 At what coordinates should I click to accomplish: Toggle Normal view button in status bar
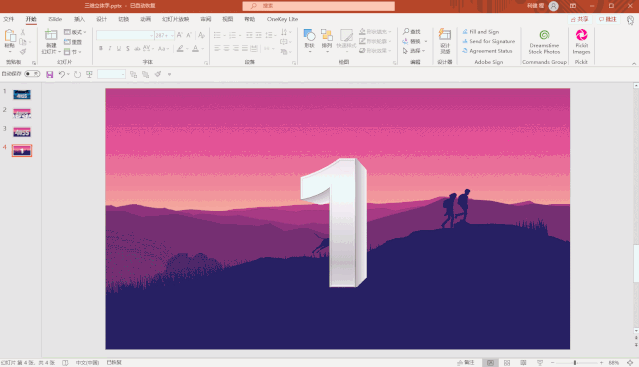pyautogui.click(x=490, y=363)
